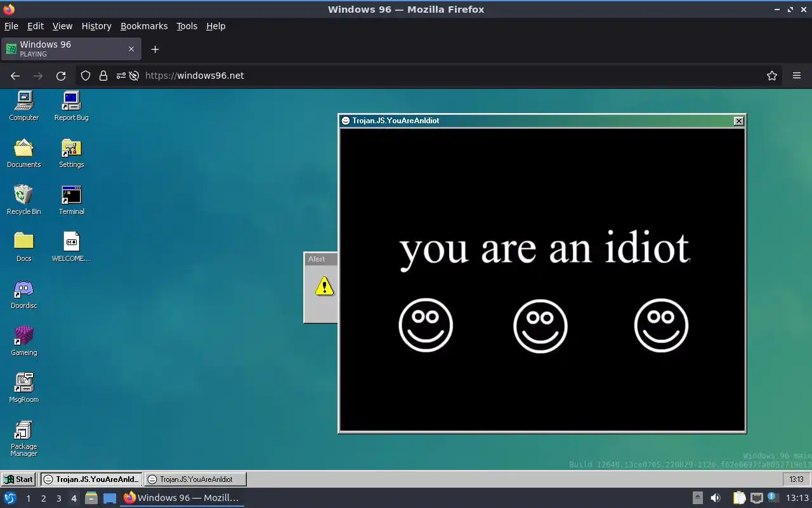Click the left smiley face
Viewport: 812px width, 508px height.
pyautogui.click(x=426, y=325)
